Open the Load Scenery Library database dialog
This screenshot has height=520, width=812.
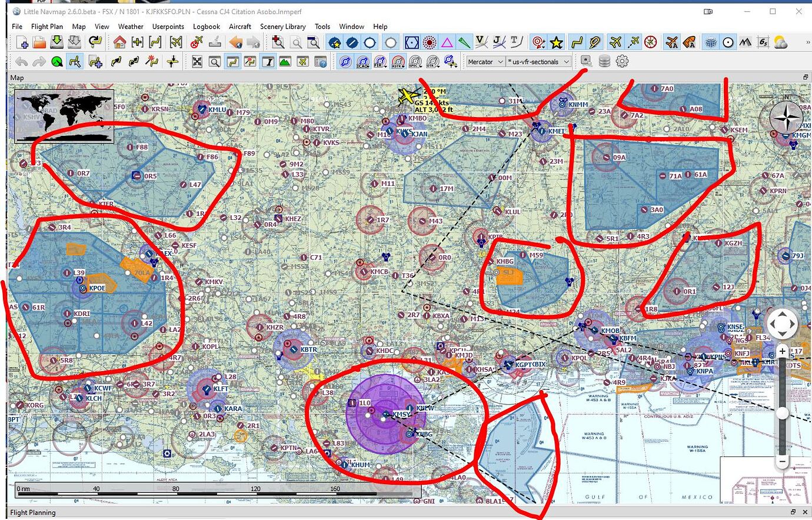coord(604,61)
